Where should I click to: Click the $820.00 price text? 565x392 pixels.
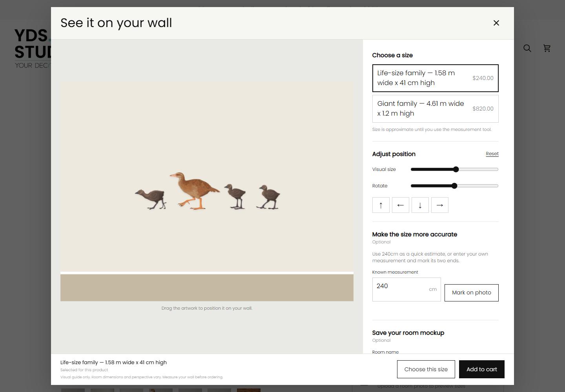pyautogui.click(x=483, y=109)
